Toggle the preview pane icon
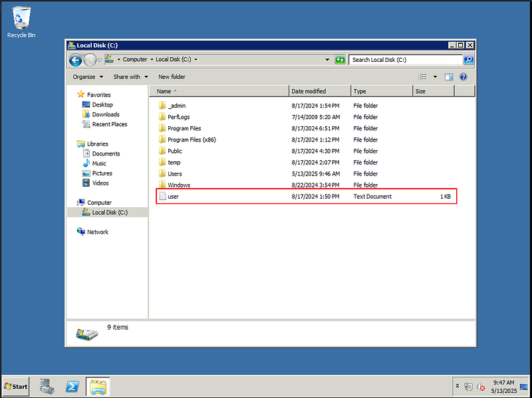Viewport: 532px width, 398px height. tap(449, 77)
